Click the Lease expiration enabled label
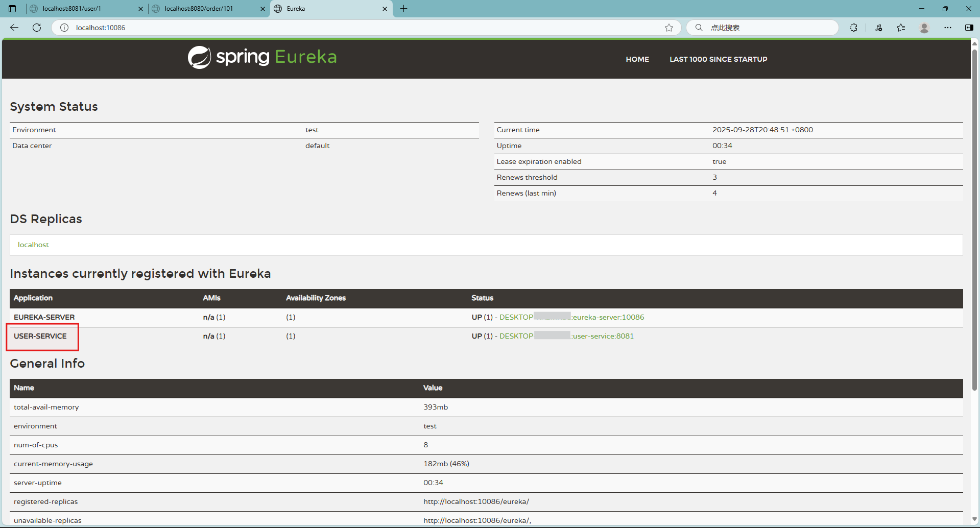This screenshot has height=528, width=980. 539,161
